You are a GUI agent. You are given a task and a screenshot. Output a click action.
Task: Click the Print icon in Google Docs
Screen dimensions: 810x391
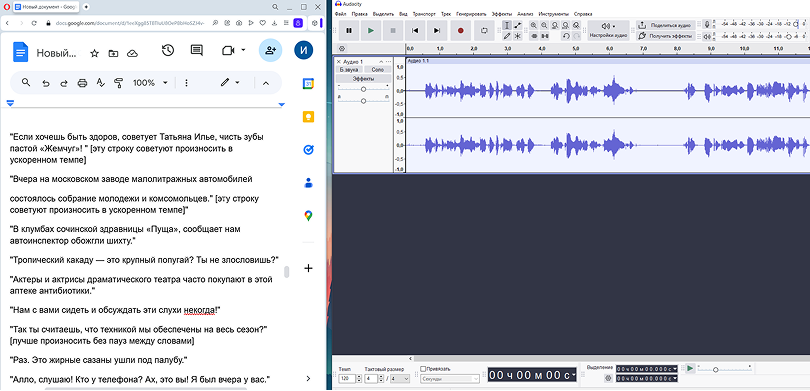pyautogui.click(x=82, y=83)
